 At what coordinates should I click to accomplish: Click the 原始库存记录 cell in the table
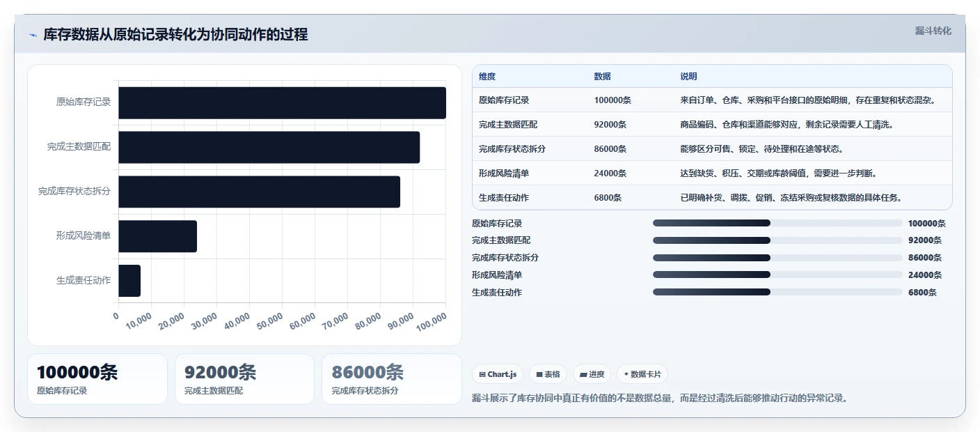tap(504, 100)
